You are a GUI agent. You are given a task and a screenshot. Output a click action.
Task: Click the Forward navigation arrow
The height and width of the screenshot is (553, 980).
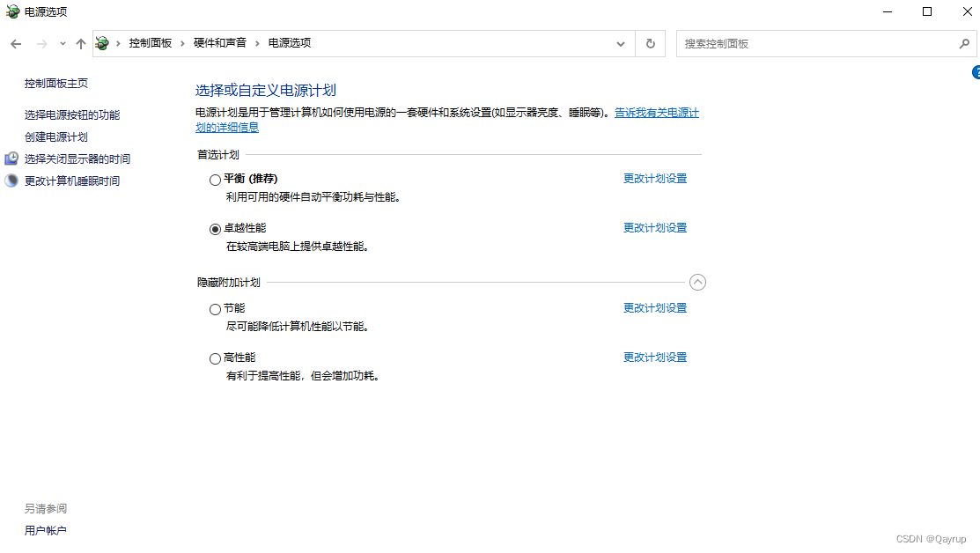pos(42,44)
